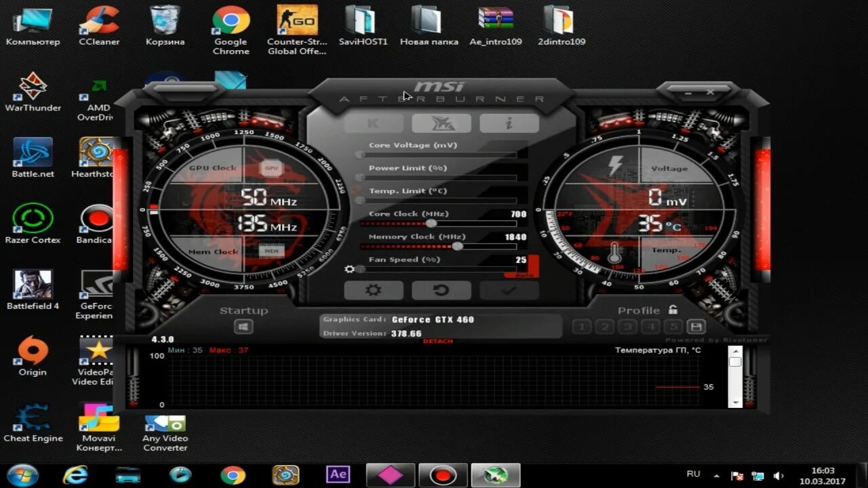
Task: Click the volume speaker tray icon
Action: click(778, 476)
